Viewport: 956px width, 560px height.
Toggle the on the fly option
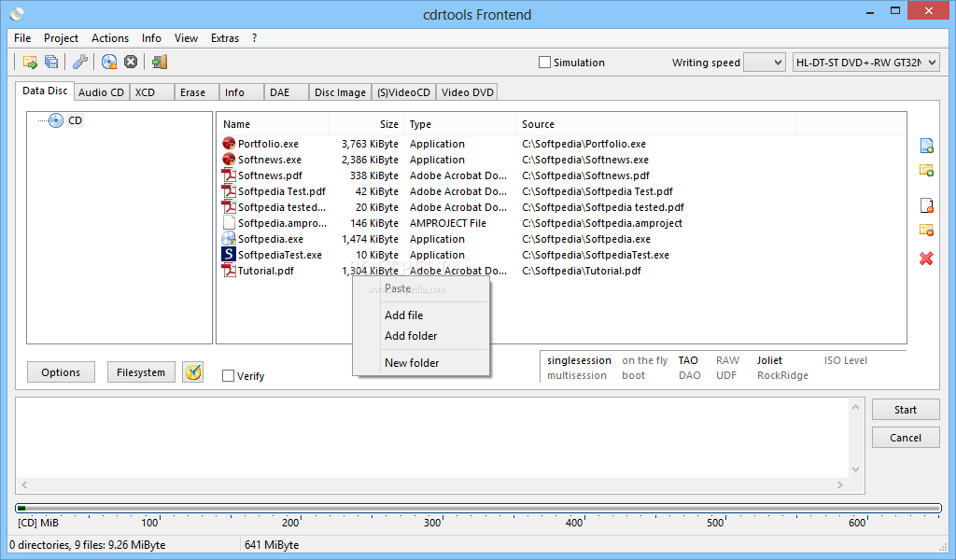coord(644,360)
